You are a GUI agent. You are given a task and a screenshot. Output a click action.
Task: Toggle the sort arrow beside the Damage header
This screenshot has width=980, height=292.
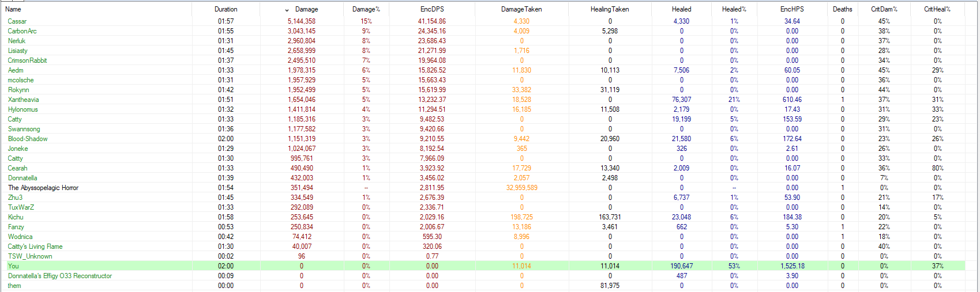(x=287, y=10)
